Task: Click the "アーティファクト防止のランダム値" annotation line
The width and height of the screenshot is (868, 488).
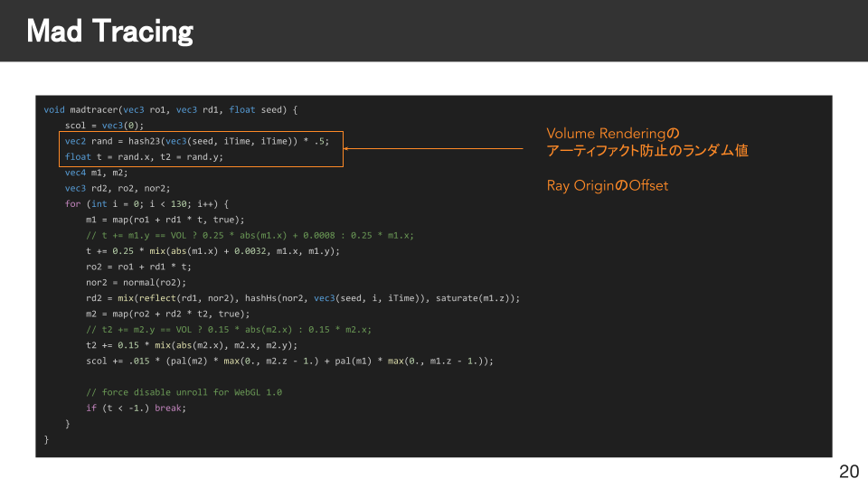Action: (647, 151)
